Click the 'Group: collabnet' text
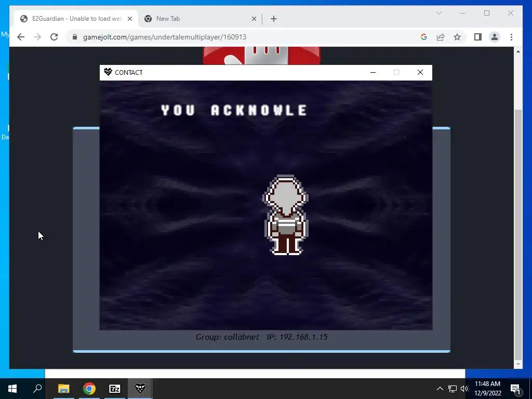The image size is (532, 399). (x=228, y=337)
